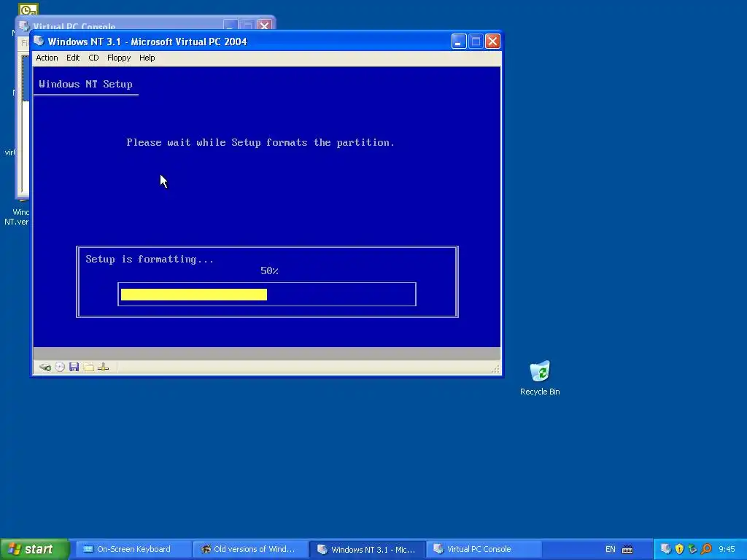
Task: Click the shared folder icon in status bar
Action: pyautogui.click(x=88, y=367)
